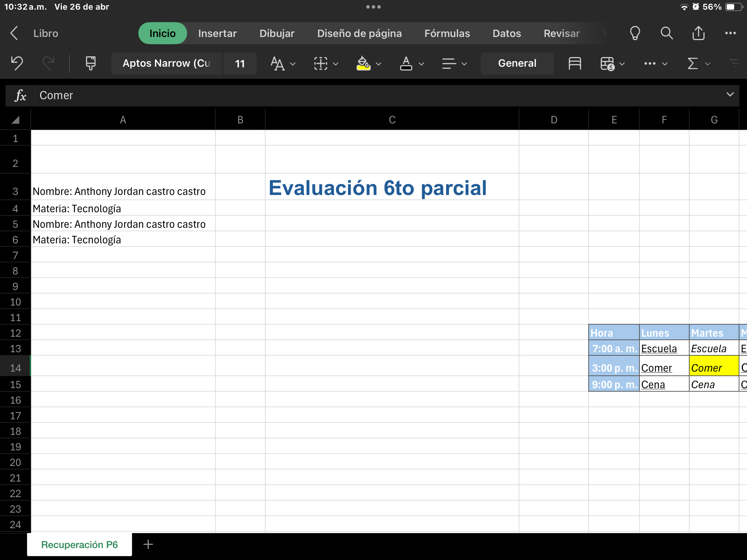This screenshot has height=560, width=747.
Task: Go back using Libro arrow
Action: point(15,34)
